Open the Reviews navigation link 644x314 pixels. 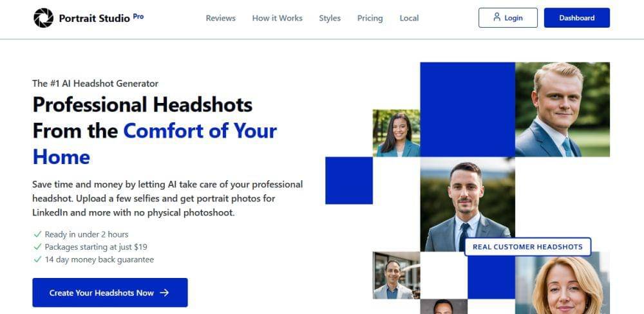tap(220, 18)
